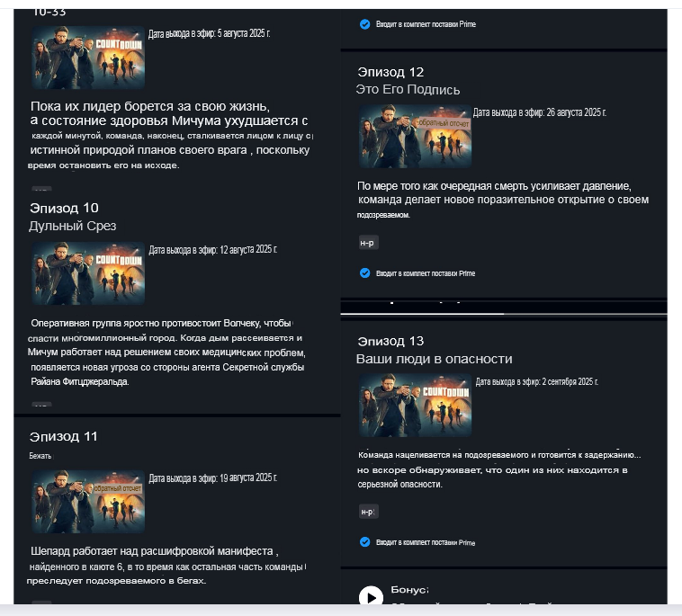The image size is (682, 616).
Task: Select the Эпизод 11 heading
Action: point(64,436)
